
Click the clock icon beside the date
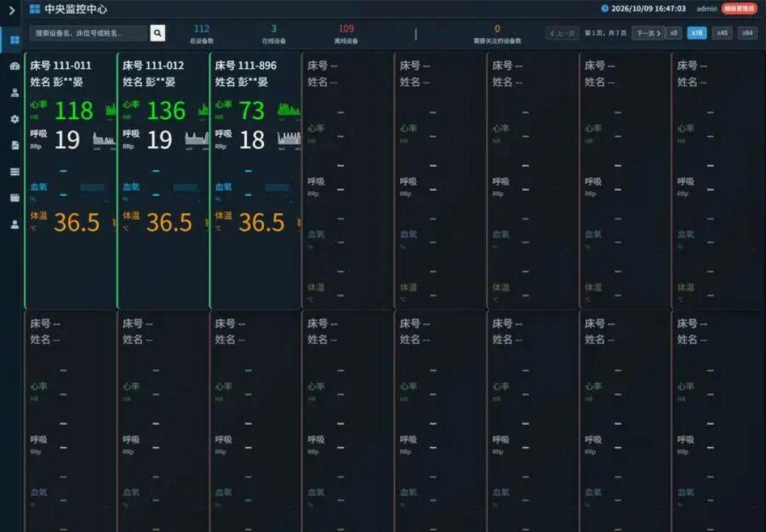coord(605,9)
